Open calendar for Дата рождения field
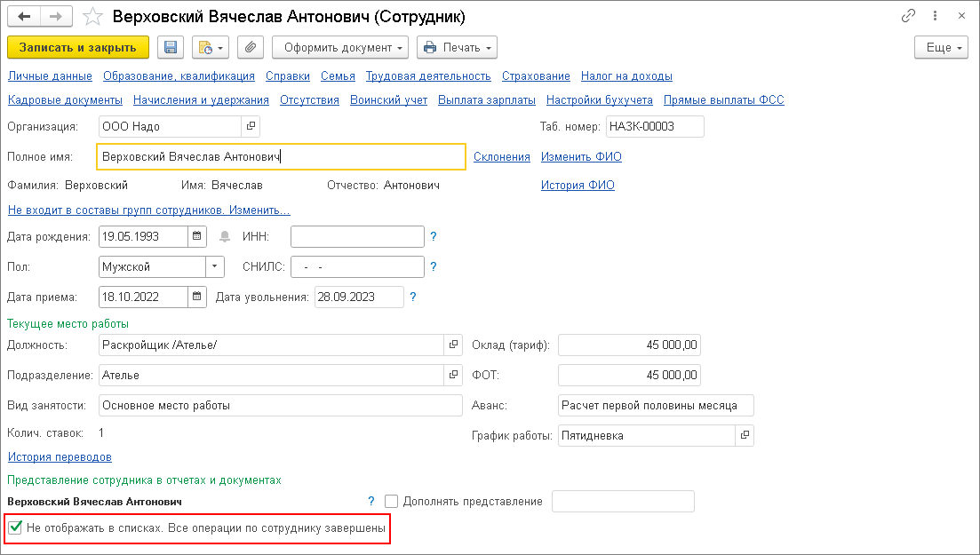 197,236
